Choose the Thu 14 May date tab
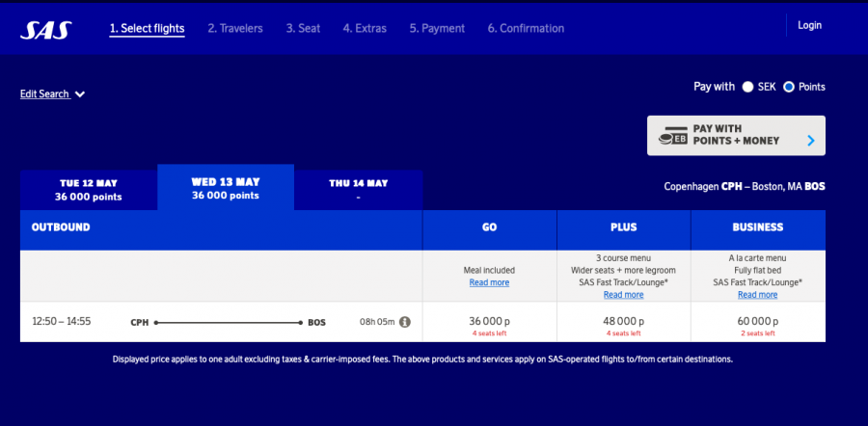The image size is (868, 426). [358, 189]
